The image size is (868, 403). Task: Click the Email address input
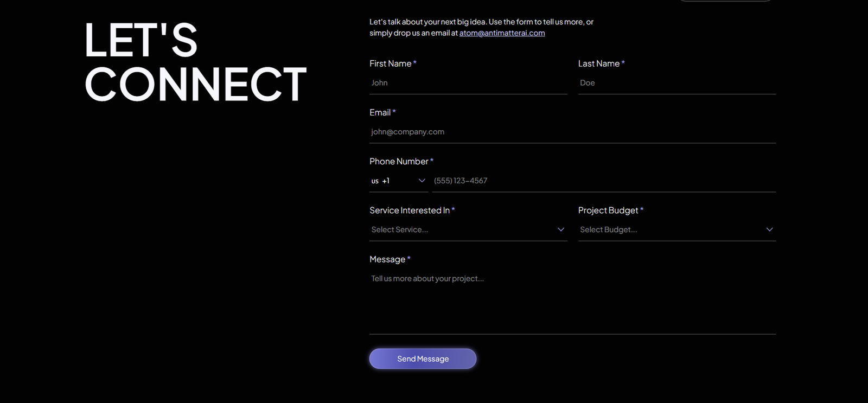tap(572, 132)
